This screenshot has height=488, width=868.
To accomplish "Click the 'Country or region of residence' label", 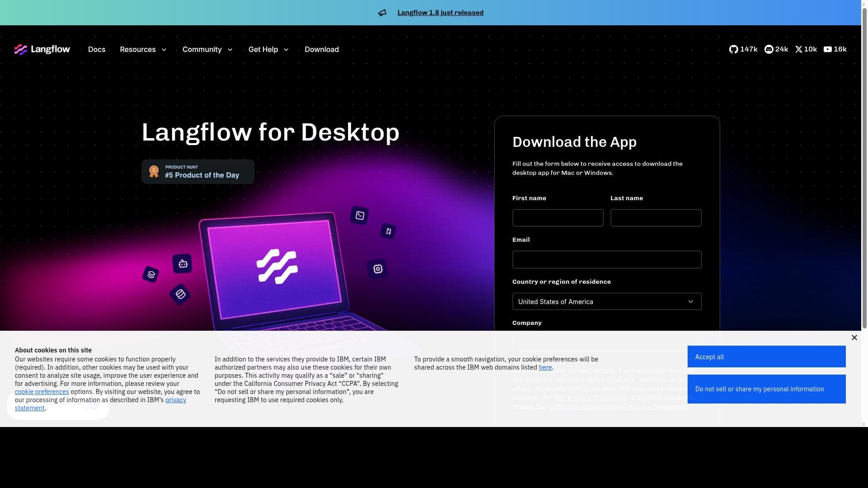I will click(x=561, y=282).
